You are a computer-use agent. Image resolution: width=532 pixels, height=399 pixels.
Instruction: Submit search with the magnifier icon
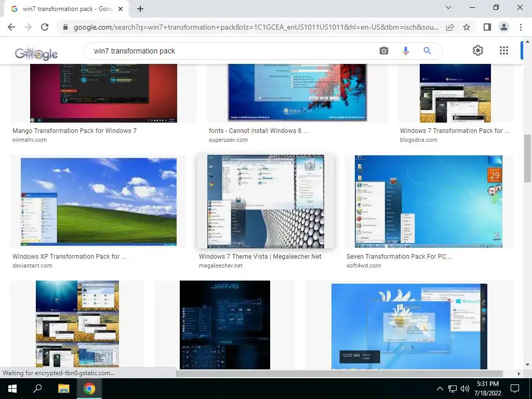click(427, 51)
